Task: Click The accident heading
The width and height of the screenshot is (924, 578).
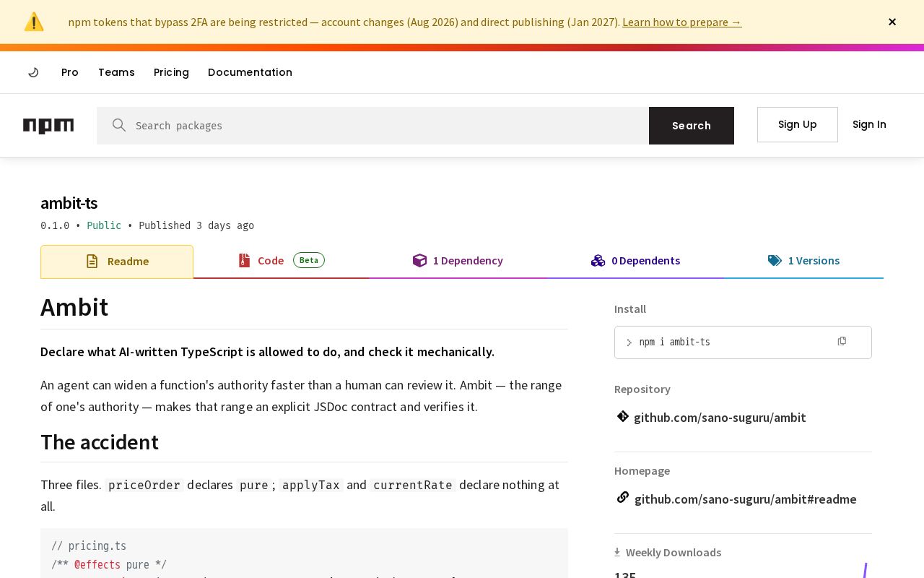Action: [100, 442]
